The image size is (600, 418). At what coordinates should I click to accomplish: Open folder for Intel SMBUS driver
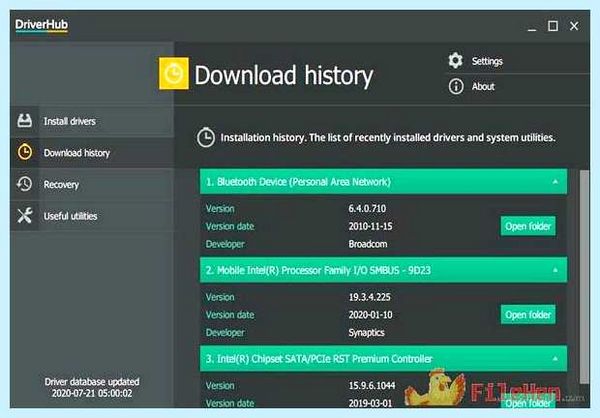[x=528, y=315]
